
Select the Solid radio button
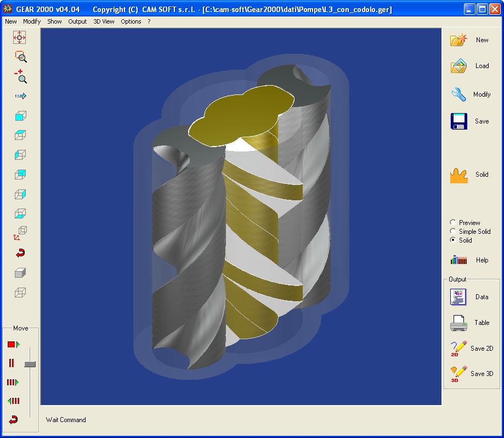[x=453, y=240]
